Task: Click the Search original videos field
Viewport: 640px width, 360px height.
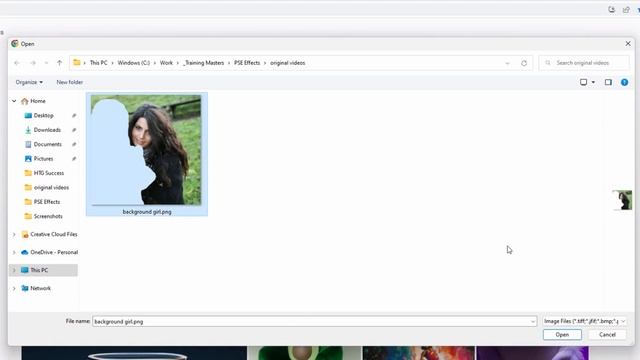Action: pyautogui.click(x=584, y=63)
